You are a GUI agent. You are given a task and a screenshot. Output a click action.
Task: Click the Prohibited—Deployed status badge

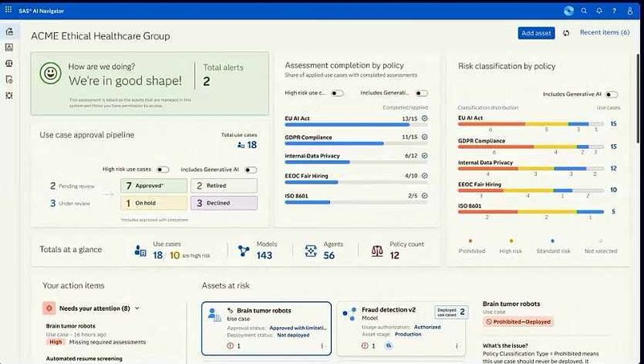click(x=518, y=321)
